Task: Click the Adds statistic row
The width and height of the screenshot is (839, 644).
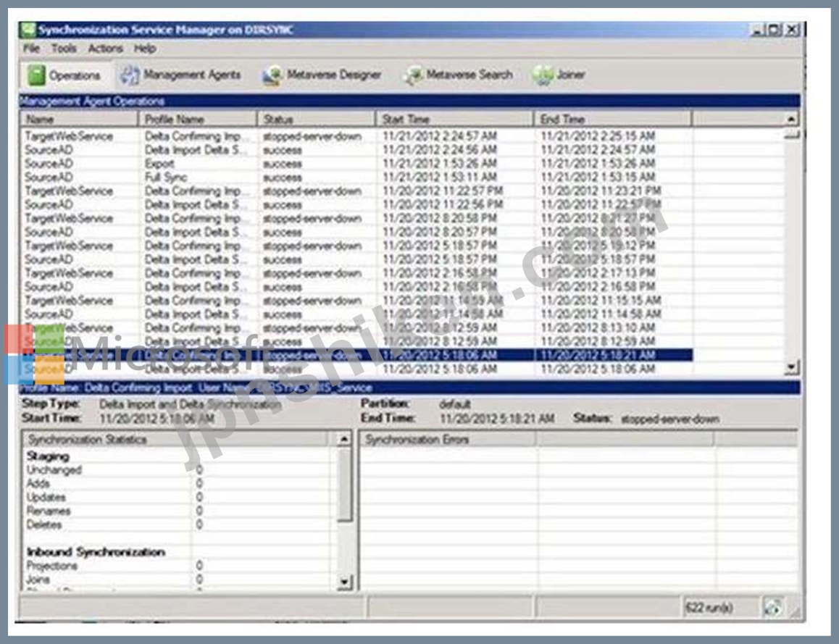Action: pyautogui.click(x=177, y=483)
